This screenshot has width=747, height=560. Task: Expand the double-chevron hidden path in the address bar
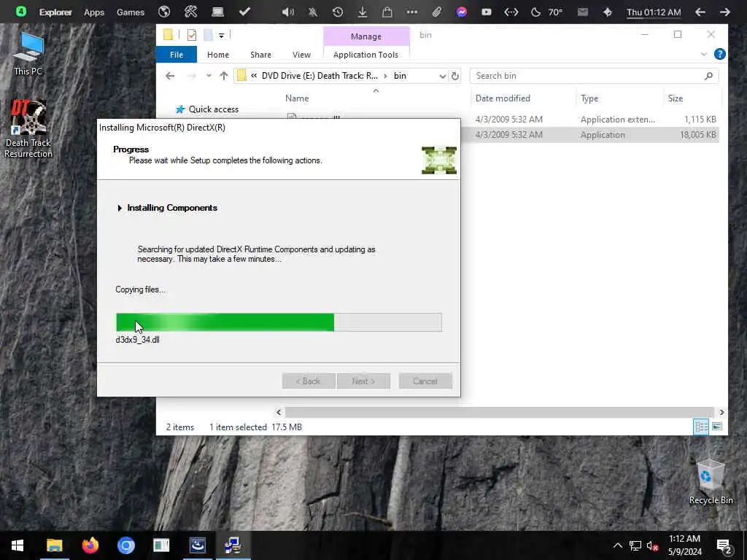pyautogui.click(x=254, y=76)
